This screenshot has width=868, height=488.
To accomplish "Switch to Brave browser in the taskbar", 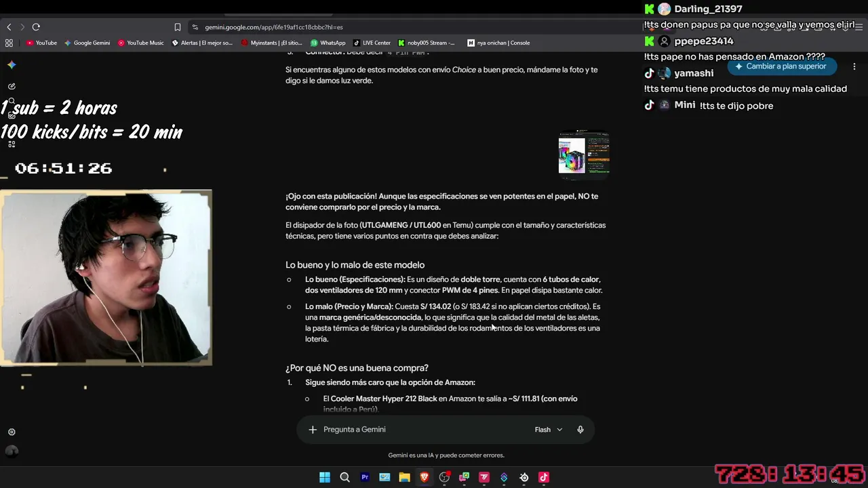I will (x=425, y=477).
